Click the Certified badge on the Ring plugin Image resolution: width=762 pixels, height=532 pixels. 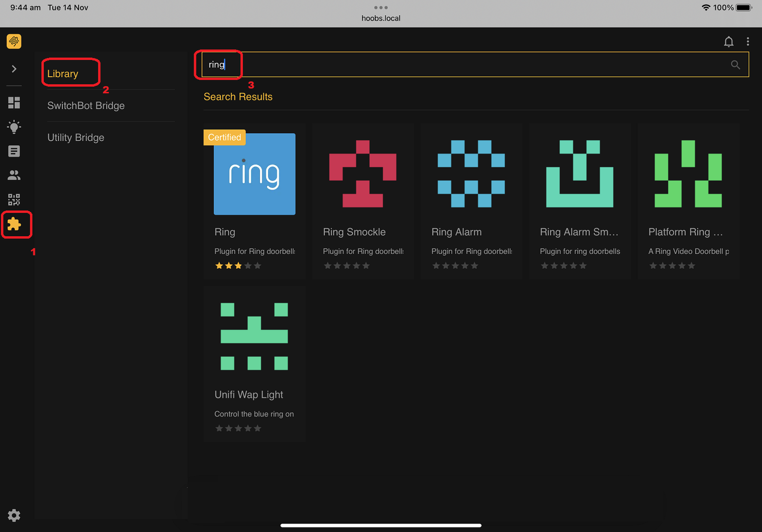point(224,137)
